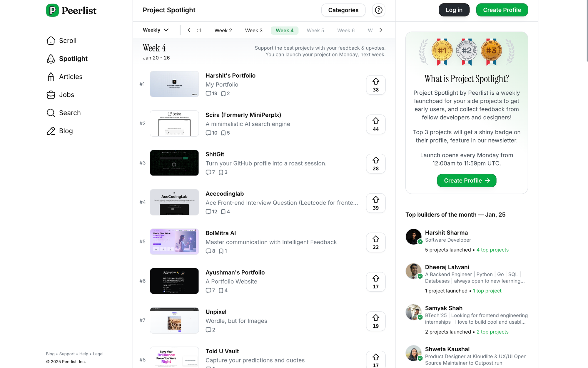
Task: Click Create Profile in Spotlight card
Action: (467, 180)
